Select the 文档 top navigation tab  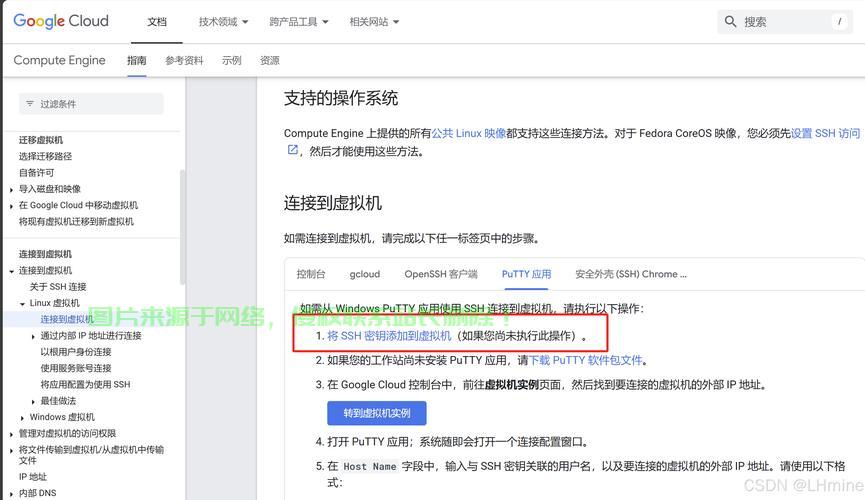coord(157,22)
